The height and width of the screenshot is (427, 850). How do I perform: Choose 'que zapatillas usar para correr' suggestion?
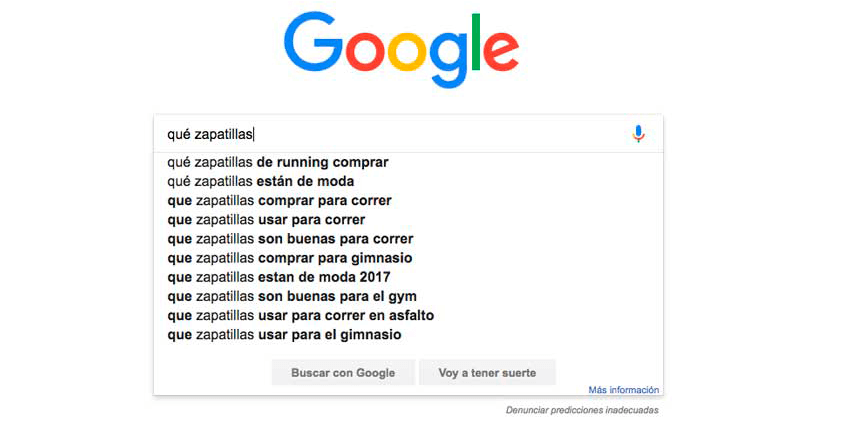point(266,219)
